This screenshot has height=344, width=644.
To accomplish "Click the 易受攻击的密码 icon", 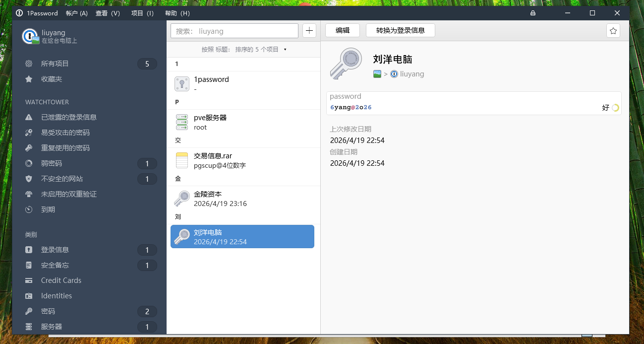I will click(x=29, y=133).
